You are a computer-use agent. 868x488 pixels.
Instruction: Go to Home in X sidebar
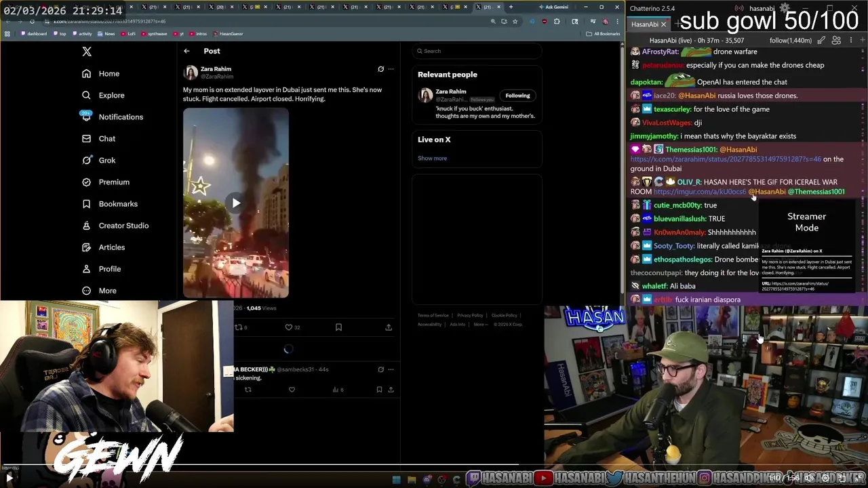tap(101, 74)
